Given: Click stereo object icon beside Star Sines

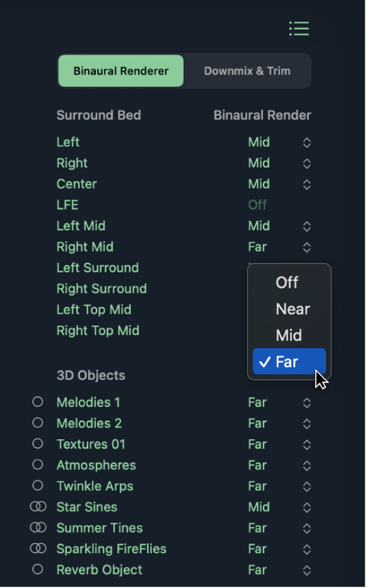Looking at the screenshot, I should (38, 507).
